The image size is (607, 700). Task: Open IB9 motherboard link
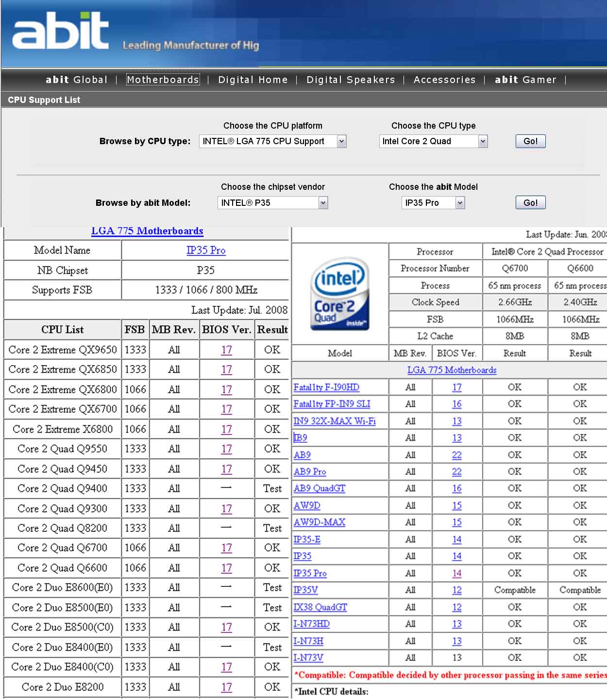tap(300, 438)
